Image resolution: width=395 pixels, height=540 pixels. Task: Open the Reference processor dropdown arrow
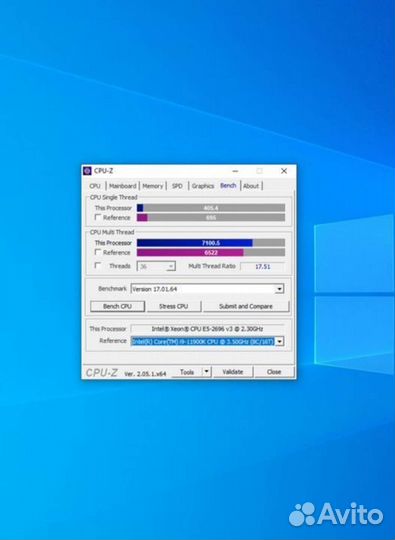coord(280,342)
